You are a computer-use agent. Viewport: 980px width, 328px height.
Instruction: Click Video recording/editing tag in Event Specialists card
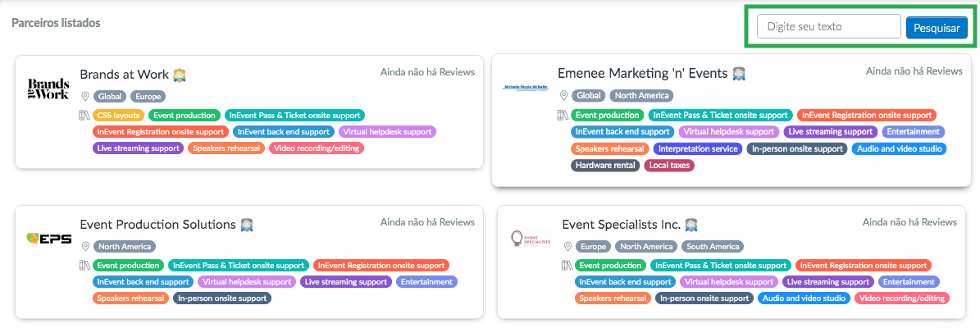[901, 298]
